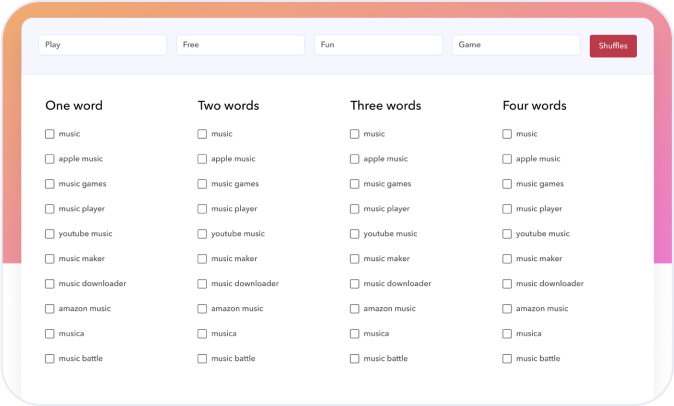Check 'music battle' under Four words

point(507,359)
